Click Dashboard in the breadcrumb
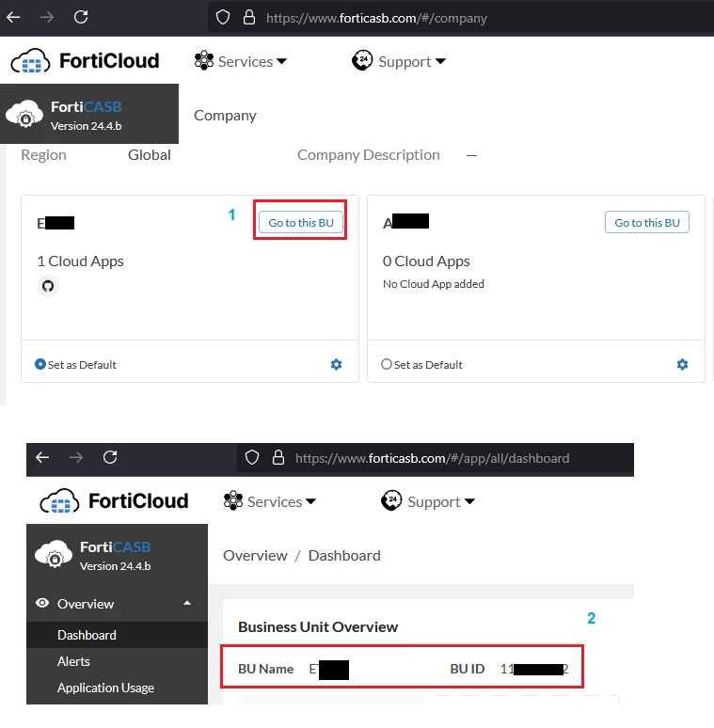714x728 pixels. coord(344,555)
